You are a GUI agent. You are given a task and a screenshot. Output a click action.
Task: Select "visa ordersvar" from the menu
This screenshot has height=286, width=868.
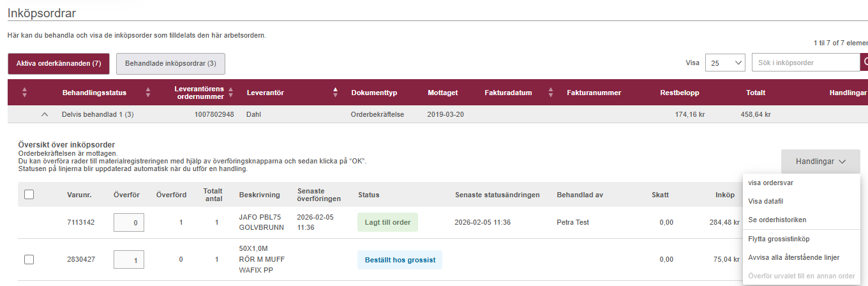pyautogui.click(x=770, y=183)
